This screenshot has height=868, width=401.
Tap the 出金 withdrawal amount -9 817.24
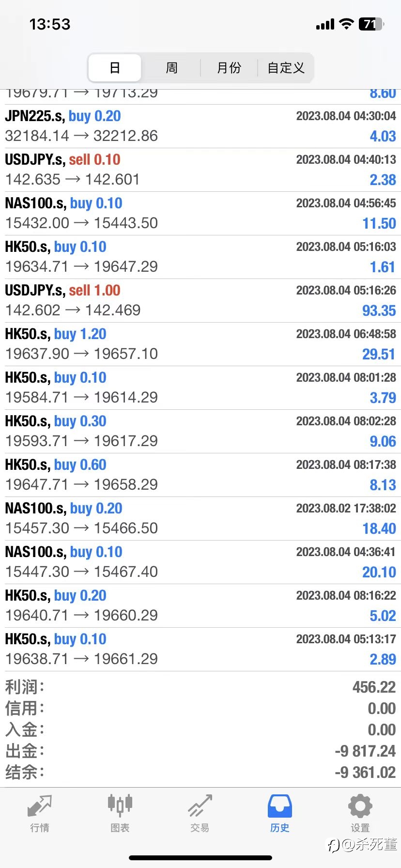[x=365, y=751]
